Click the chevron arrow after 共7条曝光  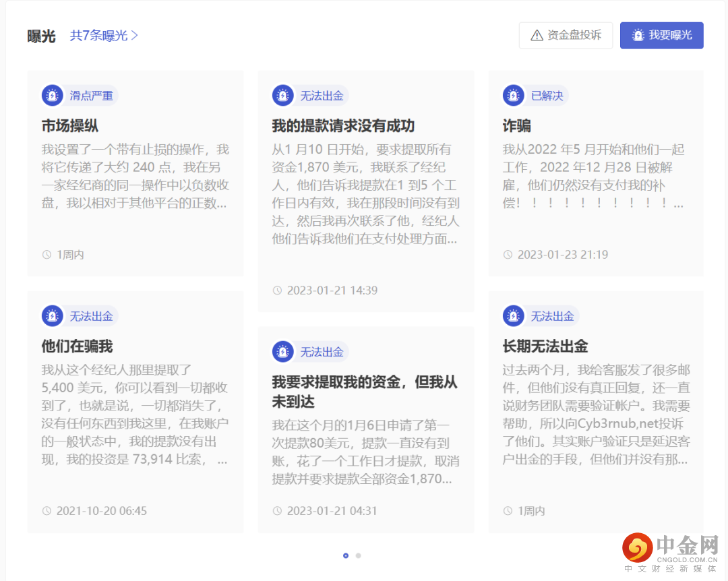(134, 35)
